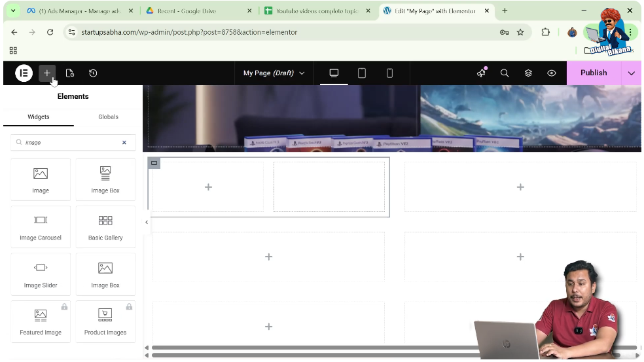Switch to Mobile responsive view
This screenshot has height=362, width=644.
390,73
